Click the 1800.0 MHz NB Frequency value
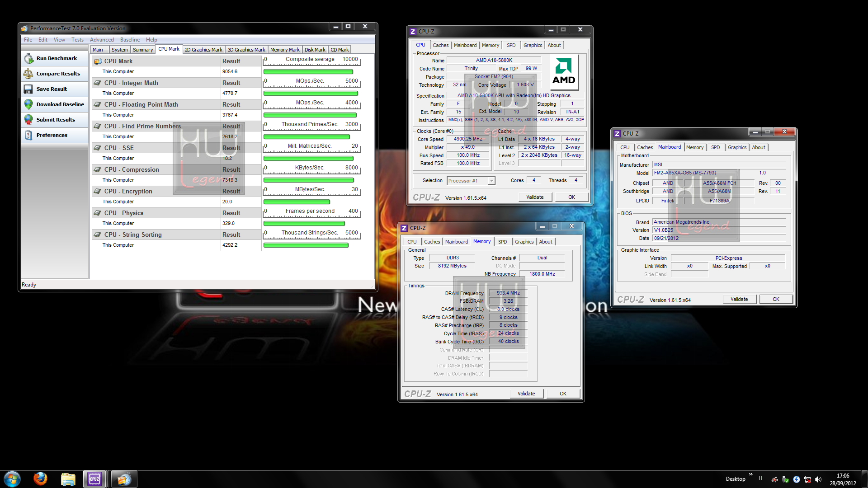This screenshot has height=488, width=868. [542, 274]
